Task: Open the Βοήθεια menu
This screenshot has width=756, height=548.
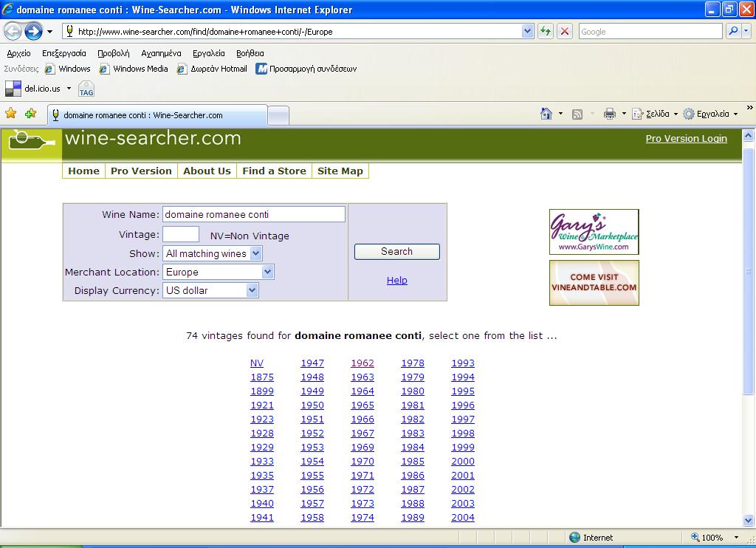Action: (250, 53)
